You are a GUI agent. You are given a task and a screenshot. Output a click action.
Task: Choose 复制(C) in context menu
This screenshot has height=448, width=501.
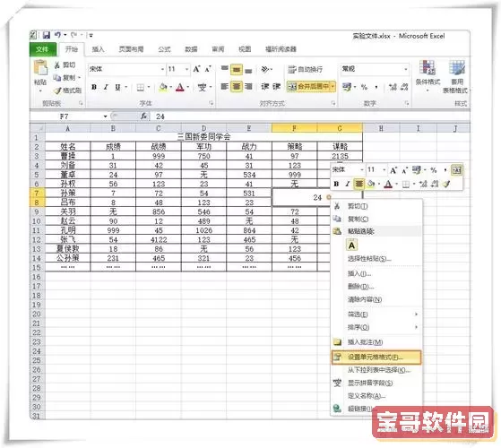[376, 219]
